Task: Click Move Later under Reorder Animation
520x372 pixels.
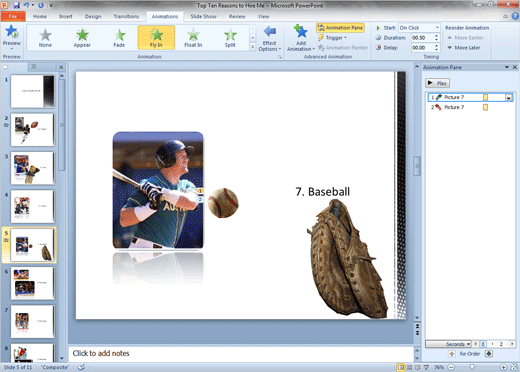Action: point(464,48)
